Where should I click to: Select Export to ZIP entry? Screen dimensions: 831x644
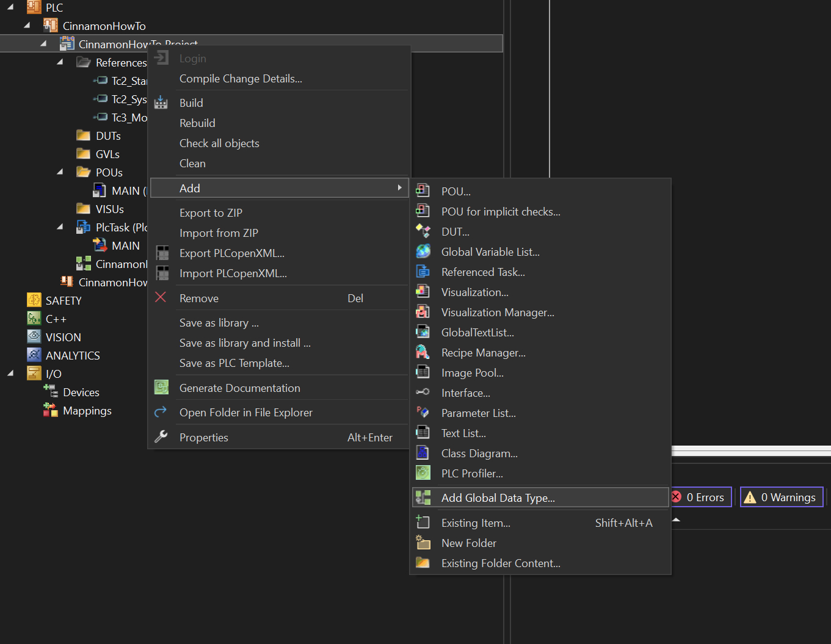click(x=211, y=212)
